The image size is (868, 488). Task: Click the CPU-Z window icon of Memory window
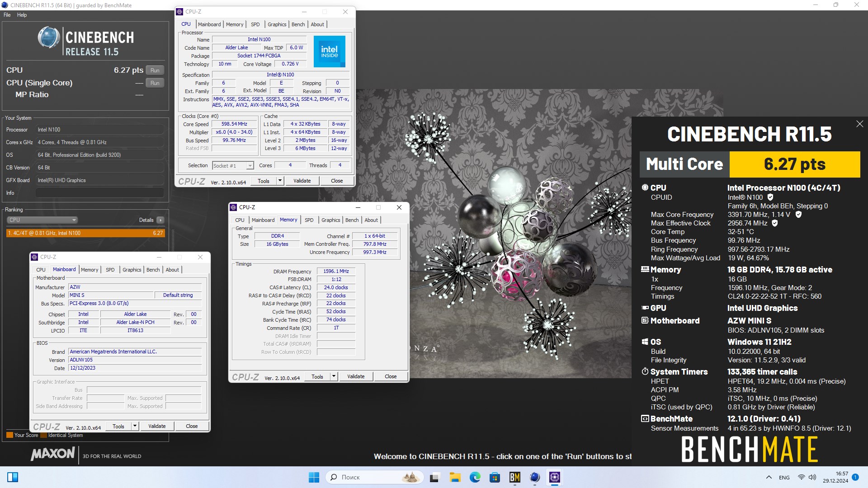point(233,207)
